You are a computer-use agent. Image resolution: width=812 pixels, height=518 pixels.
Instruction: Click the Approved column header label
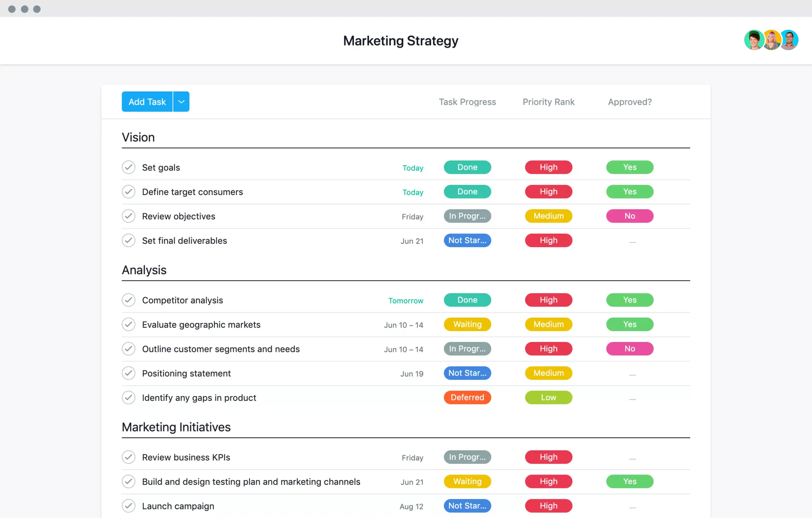pos(629,101)
